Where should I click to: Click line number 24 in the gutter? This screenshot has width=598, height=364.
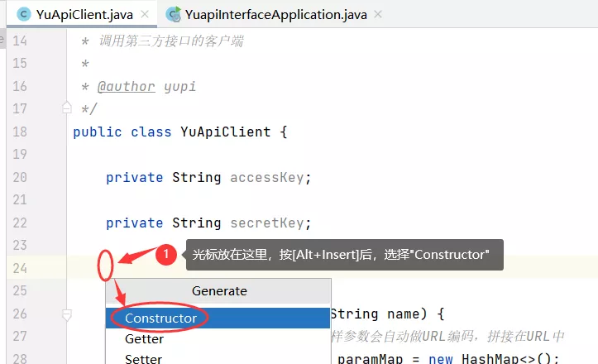point(20,269)
